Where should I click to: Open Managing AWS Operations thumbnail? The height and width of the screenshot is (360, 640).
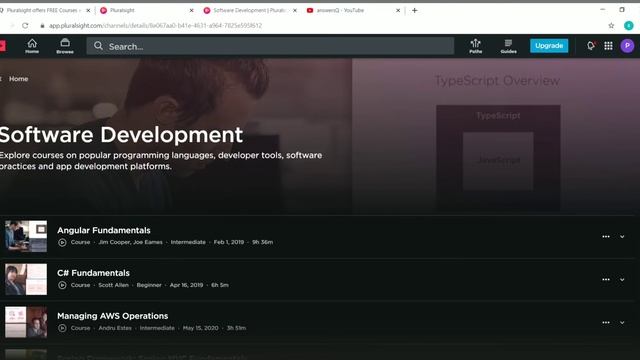tap(26, 322)
